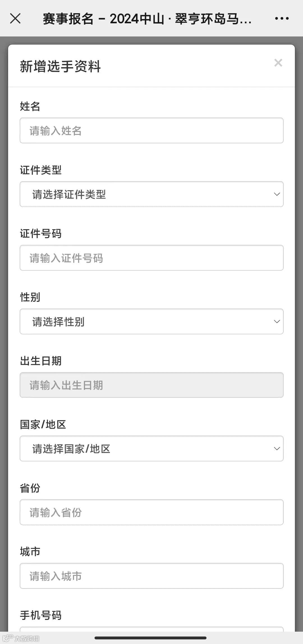This screenshot has height=644, width=303.
Task: Click the 新增选手资料 dialog heading
Action: (x=60, y=67)
